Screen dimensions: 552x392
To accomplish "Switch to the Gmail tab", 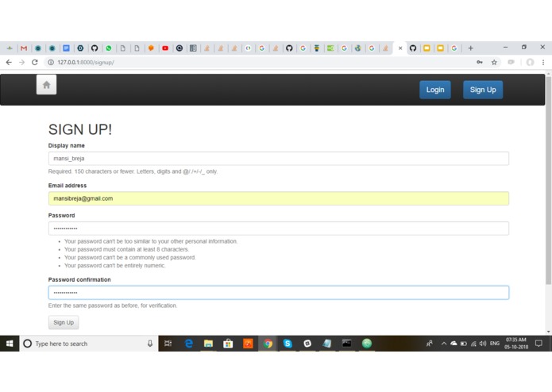I will pos(24,48).
